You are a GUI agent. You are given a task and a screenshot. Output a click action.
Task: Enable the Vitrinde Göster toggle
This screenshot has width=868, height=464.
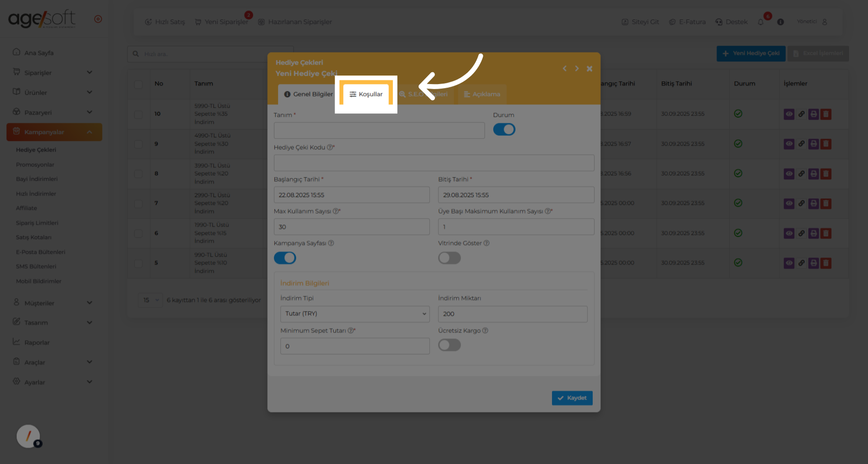point(449,258)
